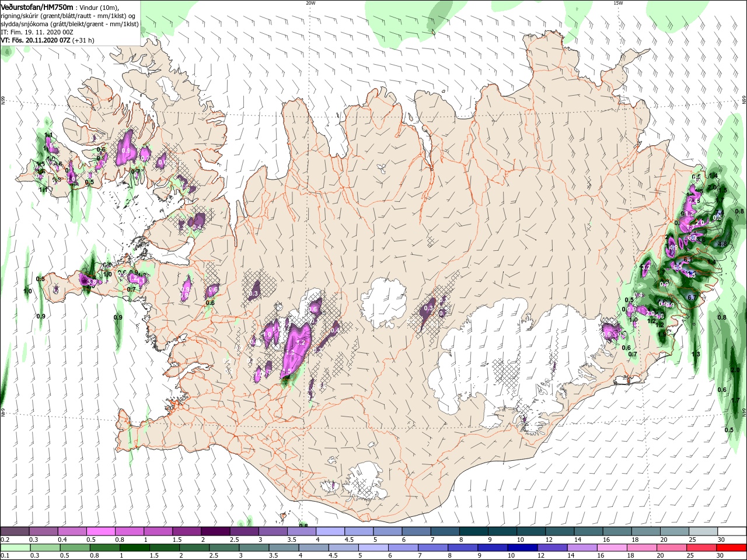Image resolution: width=747 pixels, height=560 pixels.
Task: Select the lower legend navy swatch between 10 and 12
Action: (522, 548)
